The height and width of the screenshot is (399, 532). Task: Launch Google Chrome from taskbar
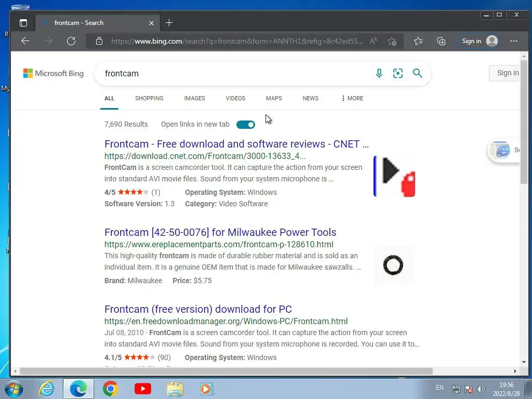[x=111, y=389]
